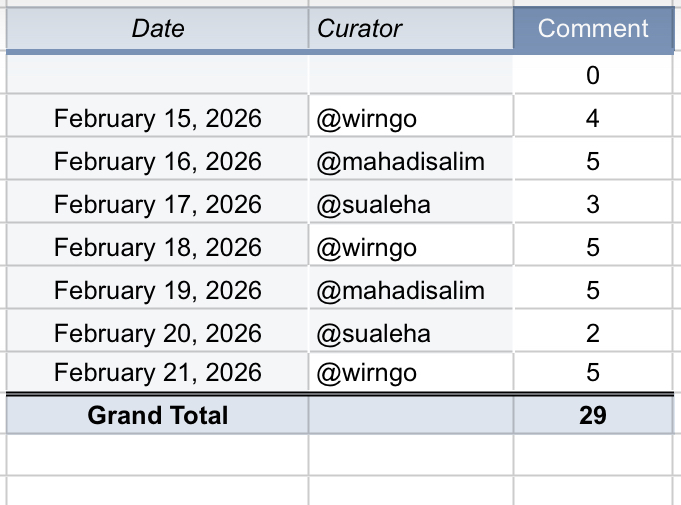
Task: Click the February 17, 2026 cell
Action: tap(158, 204)
